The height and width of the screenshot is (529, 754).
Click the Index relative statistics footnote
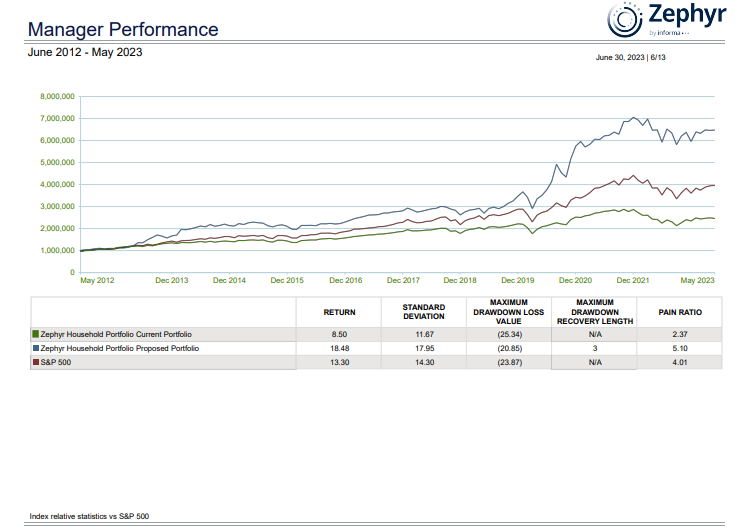click(x=90, y=516)
